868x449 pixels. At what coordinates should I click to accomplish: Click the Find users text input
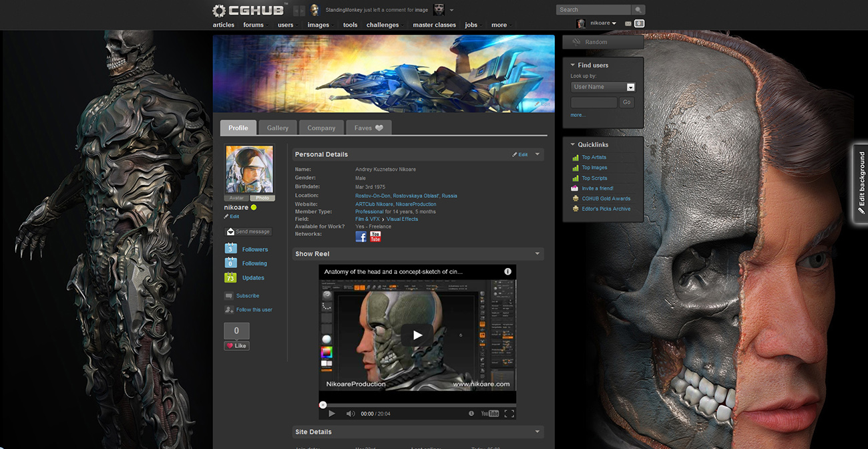[594, 102]
